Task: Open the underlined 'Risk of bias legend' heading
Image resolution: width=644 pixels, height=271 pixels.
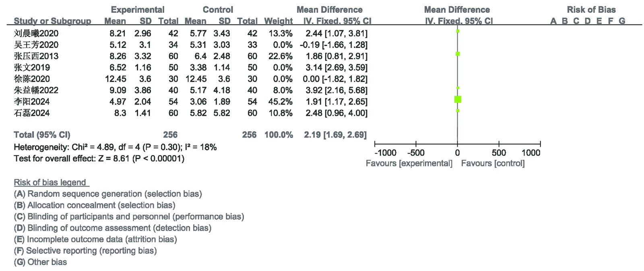Action: click(x=50, y=183)
